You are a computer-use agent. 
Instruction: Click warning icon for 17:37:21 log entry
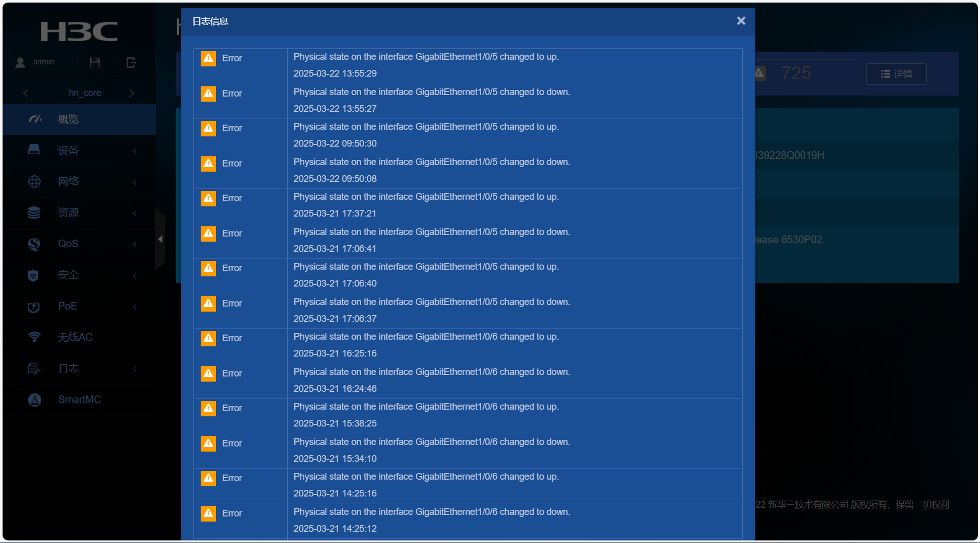point(208,198)
